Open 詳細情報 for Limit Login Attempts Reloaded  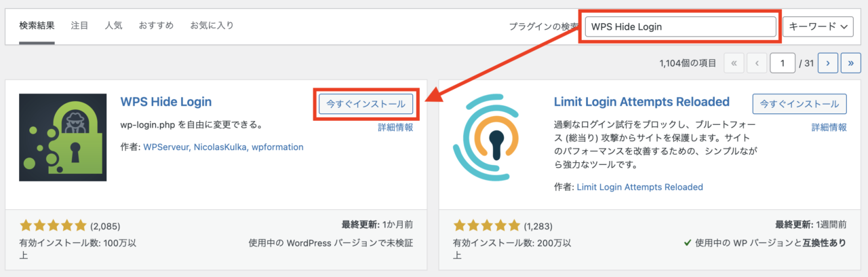[829, 127]
